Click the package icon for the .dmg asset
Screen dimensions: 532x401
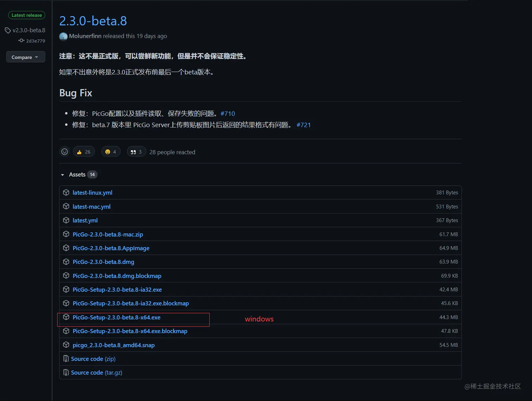[x=66, y=262]
